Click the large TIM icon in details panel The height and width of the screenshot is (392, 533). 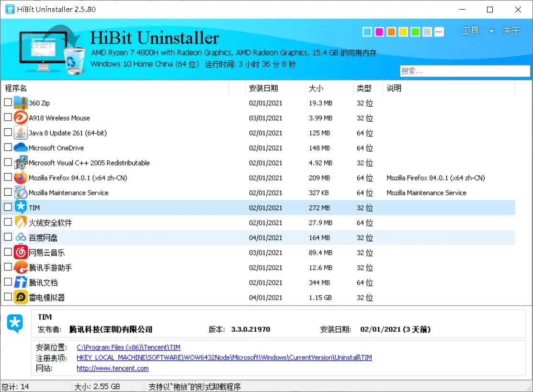15,324
